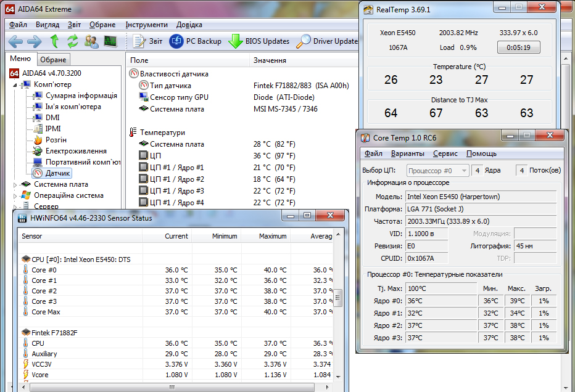Select the IPMI tree item
This screenshot has width=575, height=392.
[x=47, y=129]
